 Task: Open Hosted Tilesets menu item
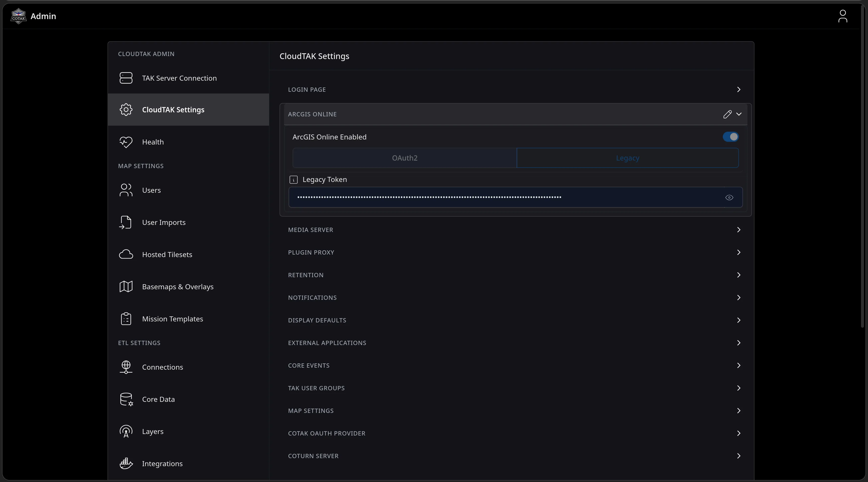[188, 255]
